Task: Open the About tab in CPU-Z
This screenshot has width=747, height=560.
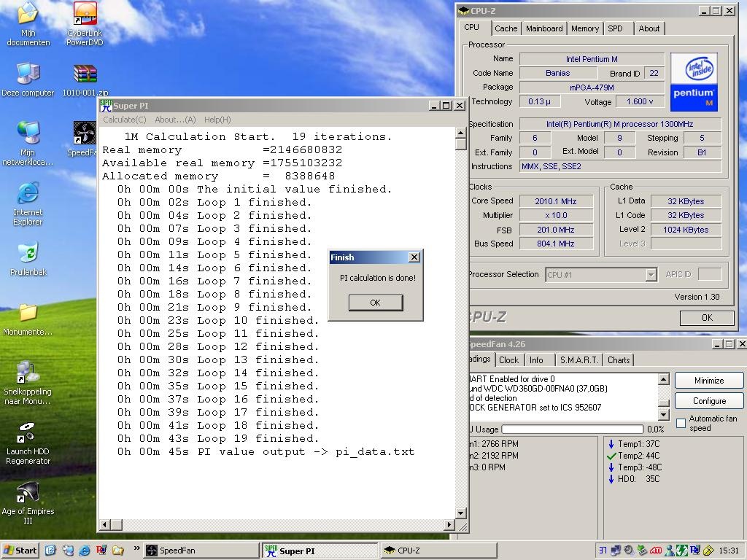Action: (649, 28)
